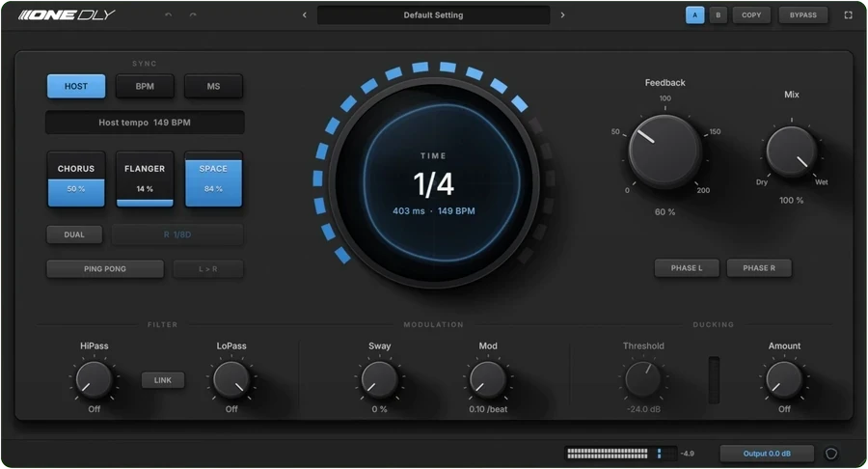Enable DUAL delay mode

point(74,234)
